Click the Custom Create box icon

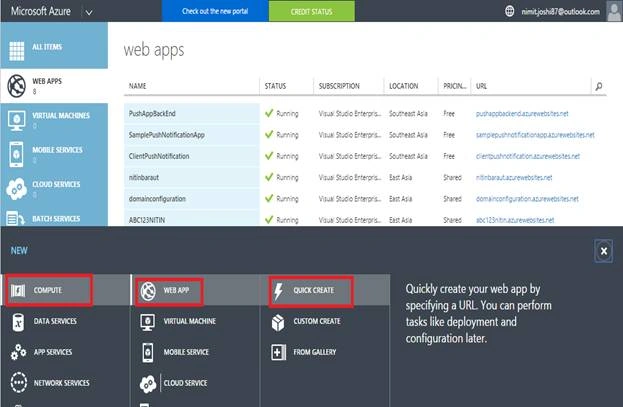[278, 322]
